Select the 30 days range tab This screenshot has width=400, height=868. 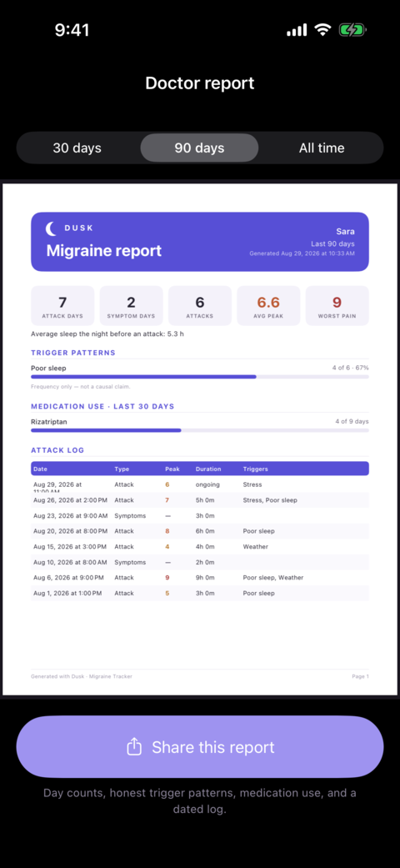[77, 148]
